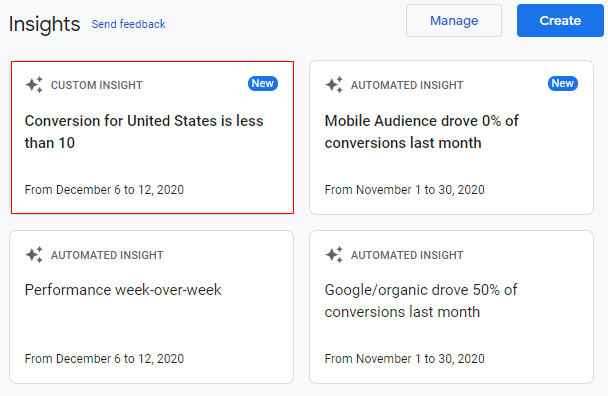Click the blue Create button
The image size is (608, 396).
(560, 21)
